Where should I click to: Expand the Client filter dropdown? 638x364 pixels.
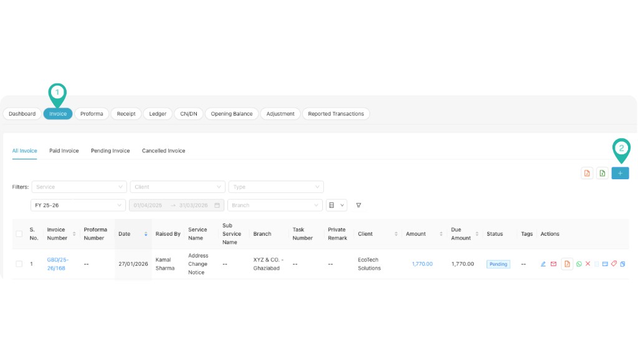tap(177, 187)
